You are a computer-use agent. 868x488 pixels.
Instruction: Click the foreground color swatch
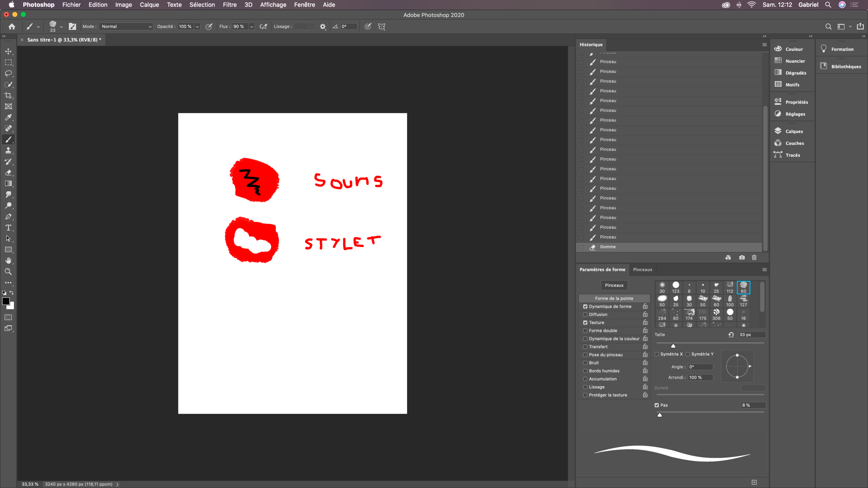tap(6, 301)
